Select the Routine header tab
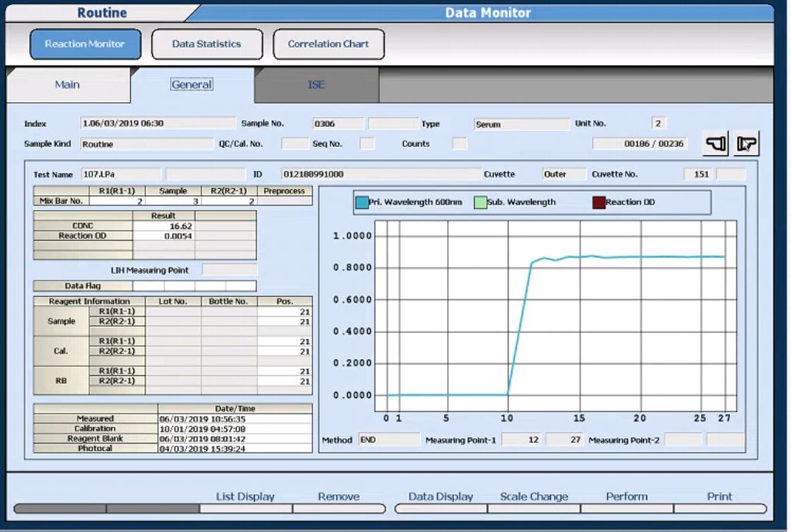The height and width of the screenshot is (532, 791). (102, 12)
